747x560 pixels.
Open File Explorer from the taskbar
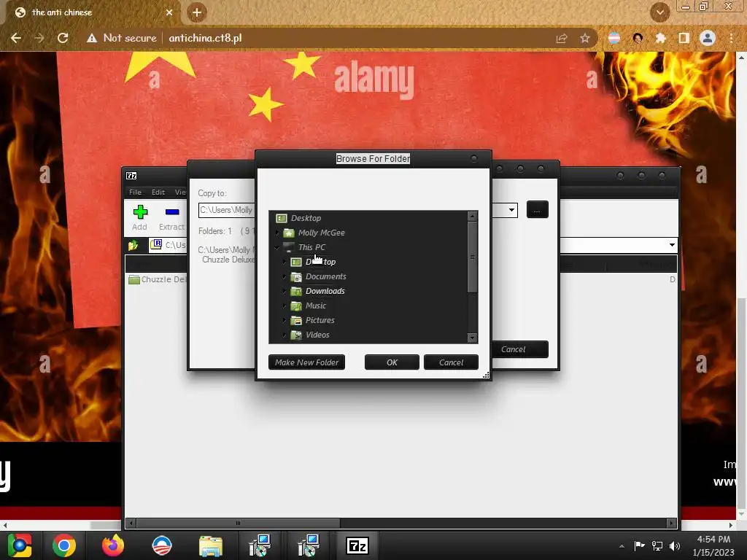tap(211, 545)
